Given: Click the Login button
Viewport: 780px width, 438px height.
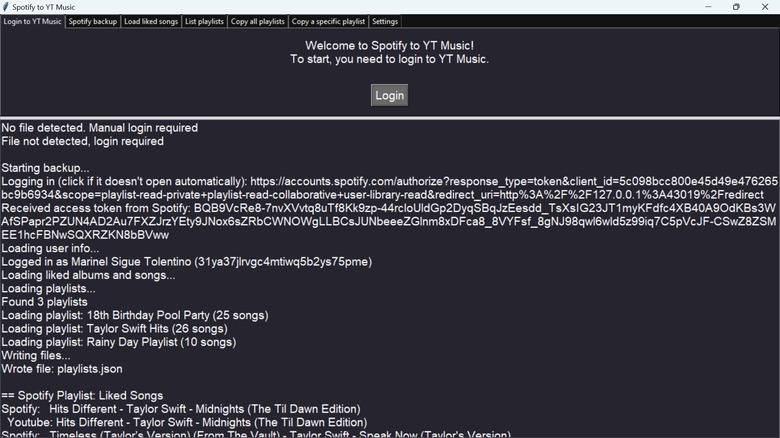Looking at the screenshot, I should pyautogui.click(x=390, y=95).
